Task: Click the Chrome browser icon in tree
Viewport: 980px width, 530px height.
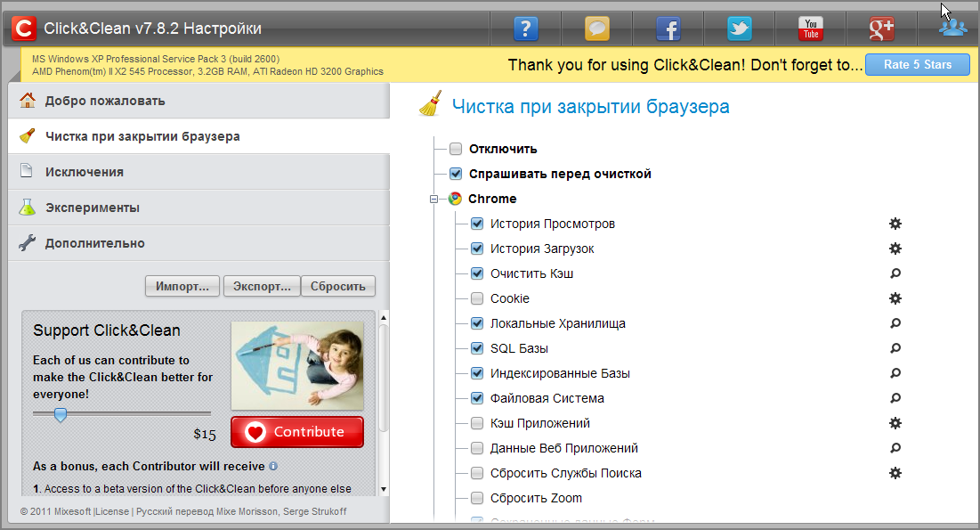Action: [455, 199]
